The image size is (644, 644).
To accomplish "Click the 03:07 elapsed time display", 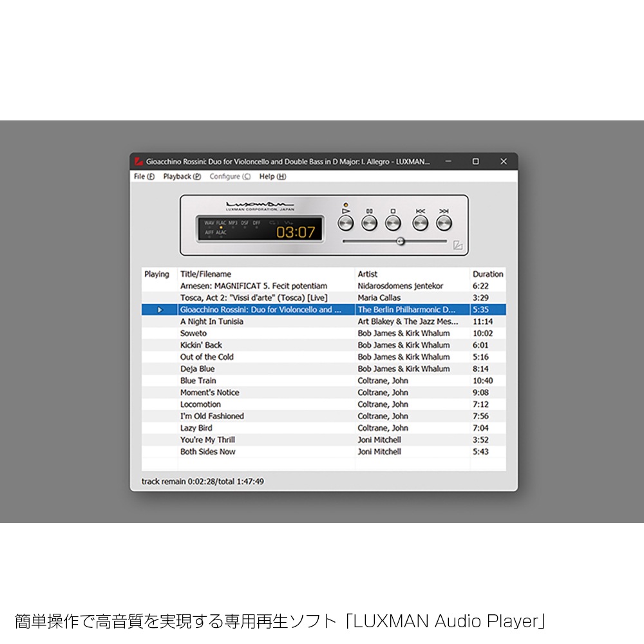I will point(296,232).
